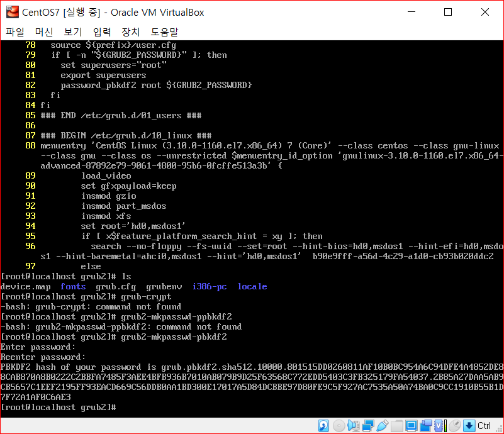This screenshot has width=504, height=434.
Task: Open the 머신 menu
Action: (43, 32)
